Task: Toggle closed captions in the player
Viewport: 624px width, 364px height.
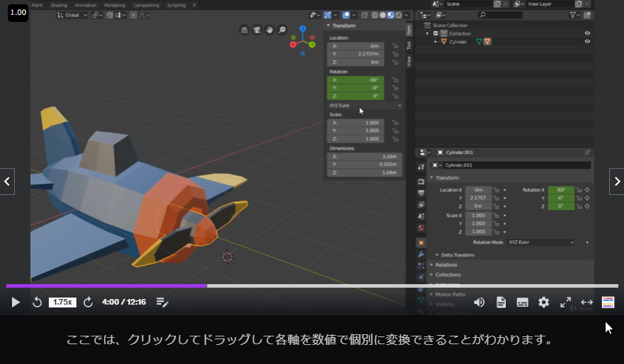Action: (522, 302)
